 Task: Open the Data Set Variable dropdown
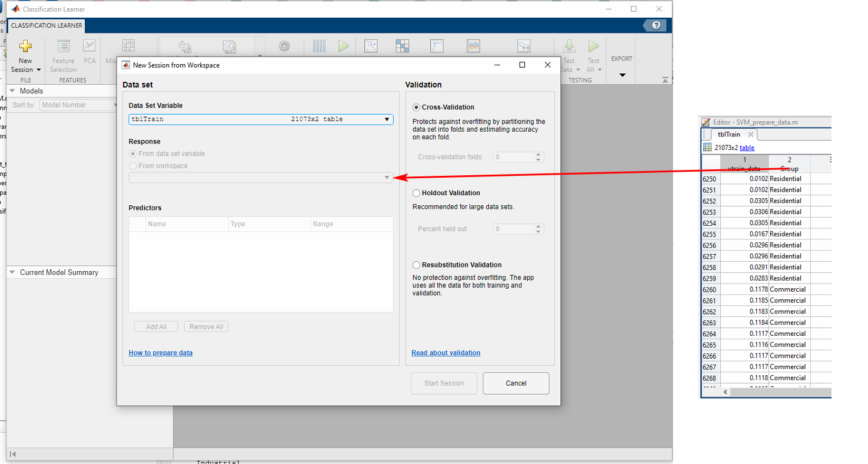click(387, 119)
